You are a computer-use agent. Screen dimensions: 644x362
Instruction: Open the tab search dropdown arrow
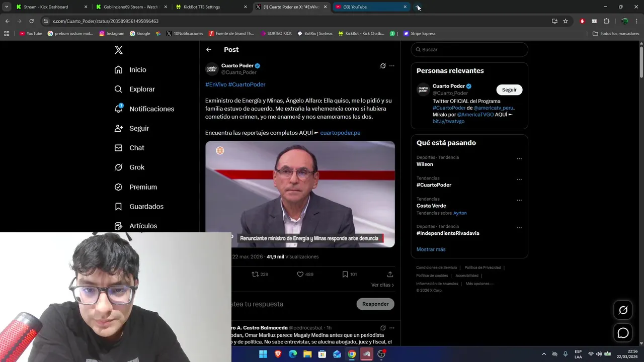coord(7,7)
